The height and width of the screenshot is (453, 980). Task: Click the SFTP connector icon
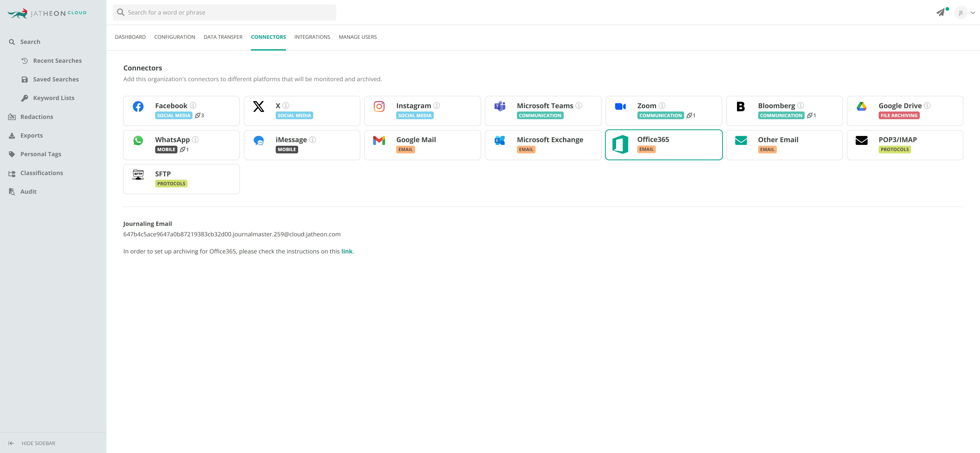138,175
